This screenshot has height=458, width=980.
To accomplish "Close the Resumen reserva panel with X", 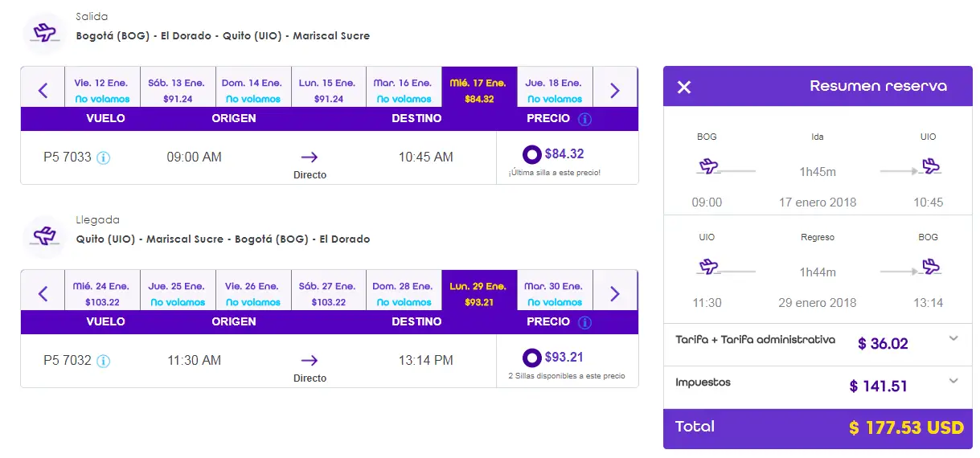I will pyautogui.click(x=684, y=87).
